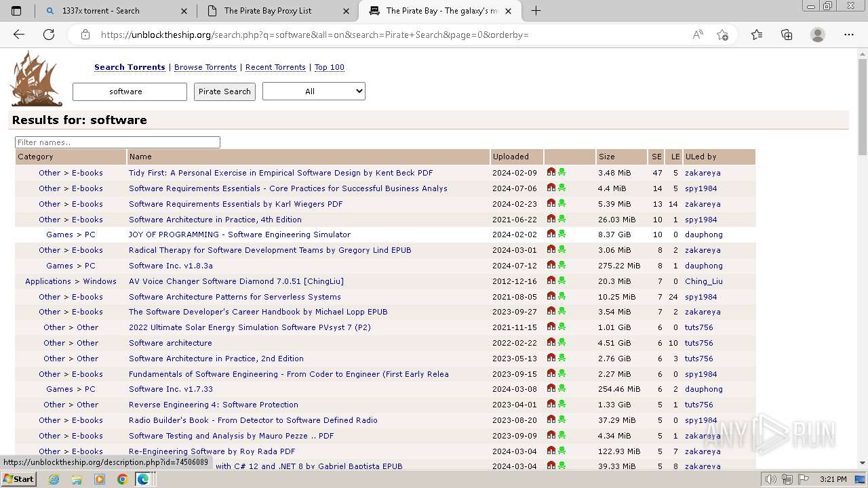Image resolution: width=868 pixels, height=488 pixels.
Task: Click magnet icon for Software Architecture in Practice, 4th Edition
Action: coord(551,219)
